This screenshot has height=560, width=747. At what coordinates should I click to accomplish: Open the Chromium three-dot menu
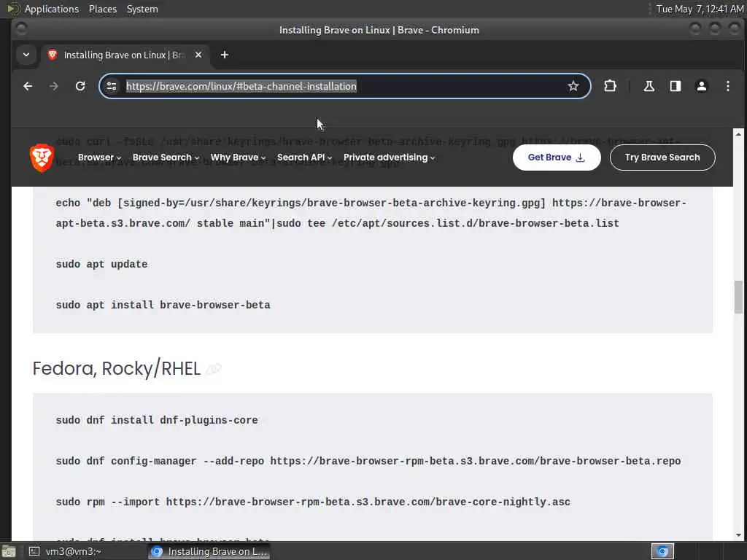pos(727,86)
